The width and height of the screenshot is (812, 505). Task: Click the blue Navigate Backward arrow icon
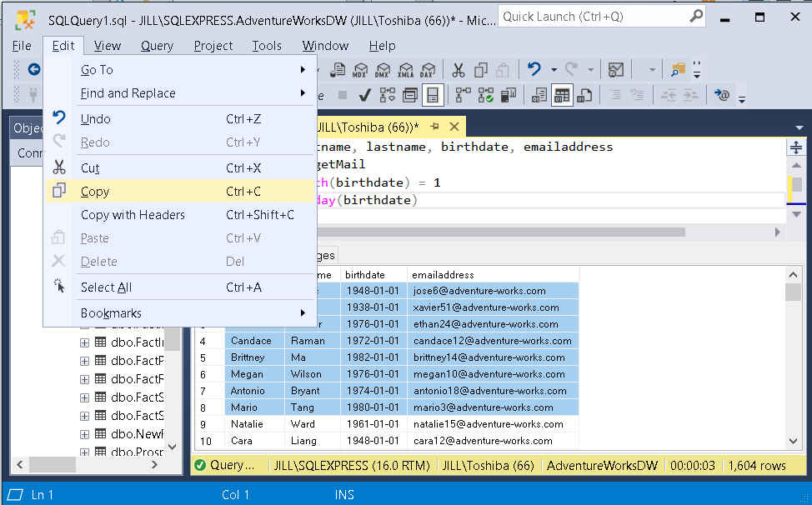33,69
